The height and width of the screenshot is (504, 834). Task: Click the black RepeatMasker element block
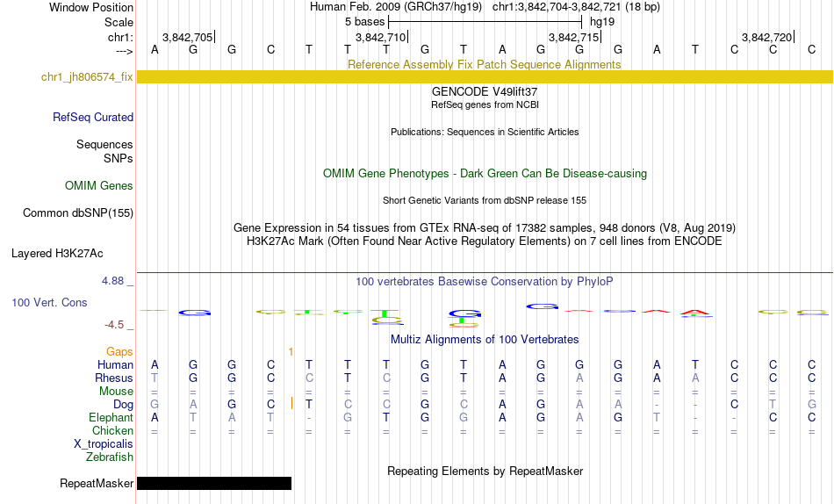(214, 483)
